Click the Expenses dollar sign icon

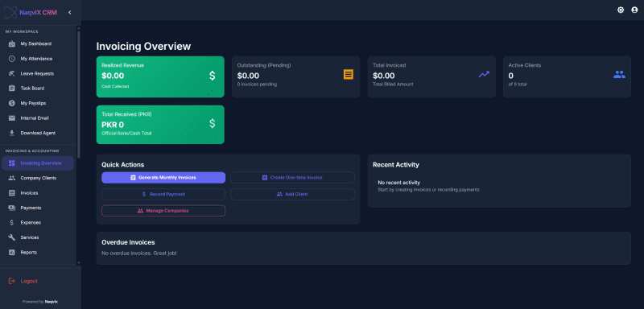point(12,222)
